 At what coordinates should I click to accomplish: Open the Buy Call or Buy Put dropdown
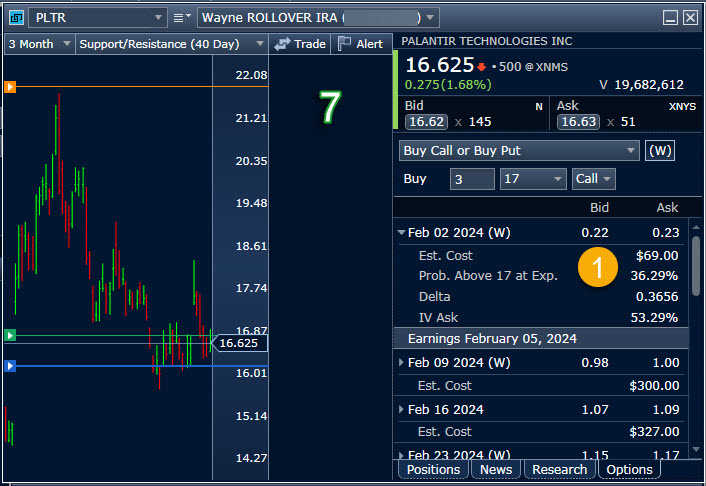[x=518, y=151]
